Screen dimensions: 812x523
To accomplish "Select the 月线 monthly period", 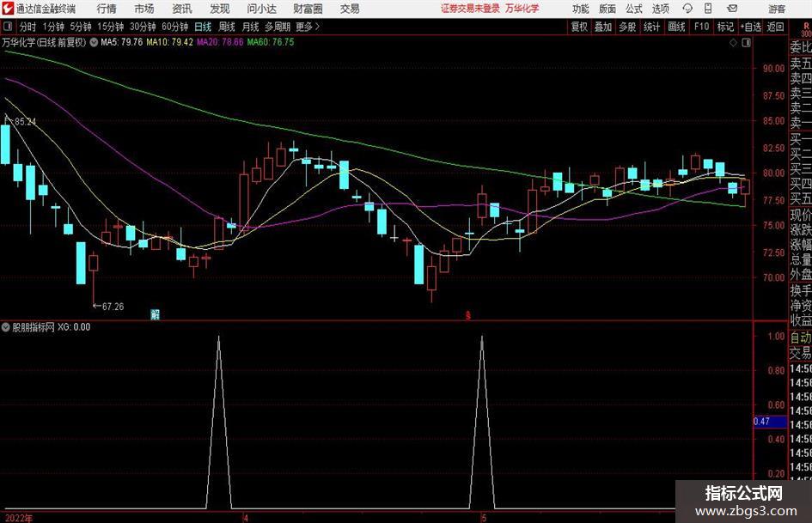I will (x=251, y=27).
